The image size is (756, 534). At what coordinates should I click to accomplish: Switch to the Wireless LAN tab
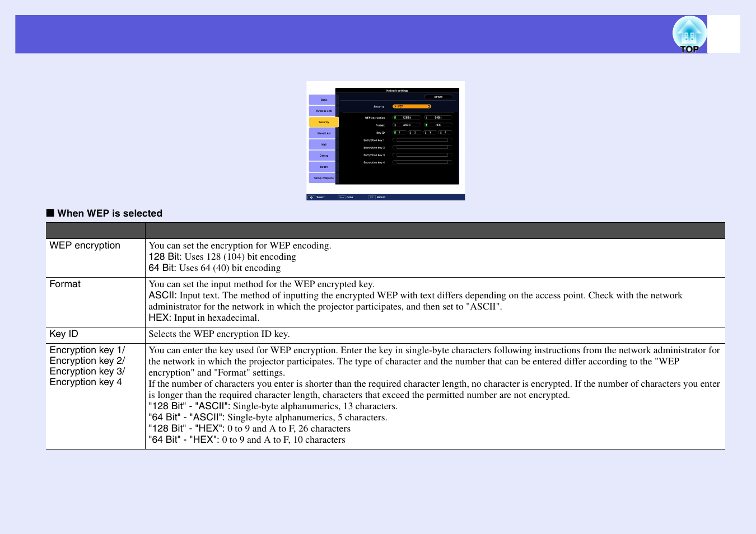click(x=323, y=111)
